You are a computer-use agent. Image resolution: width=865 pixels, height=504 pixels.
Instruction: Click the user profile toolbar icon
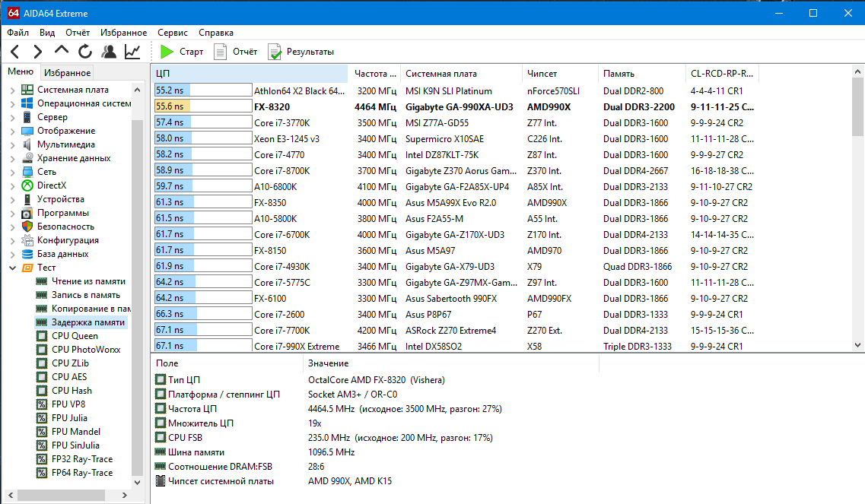pos(109,52)
